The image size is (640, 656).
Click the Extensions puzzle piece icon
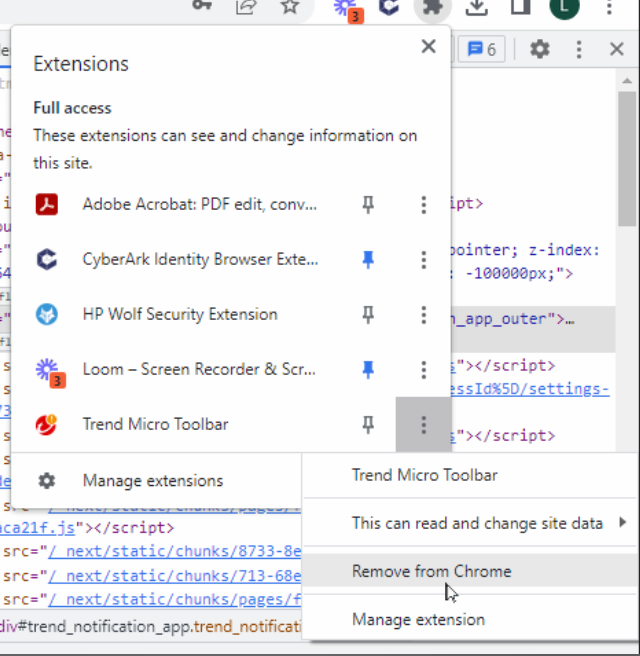click(x=432, y=8)
